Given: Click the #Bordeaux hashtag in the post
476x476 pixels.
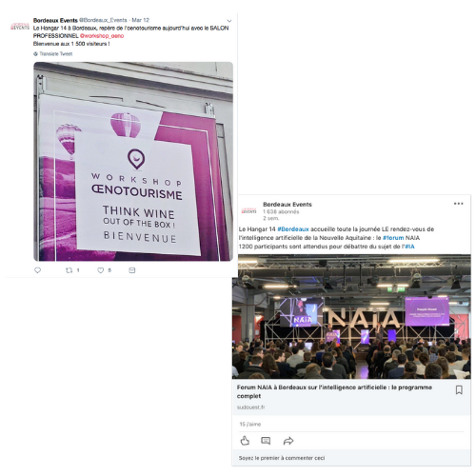Looking at the screenshot, I should coord(293,229).
